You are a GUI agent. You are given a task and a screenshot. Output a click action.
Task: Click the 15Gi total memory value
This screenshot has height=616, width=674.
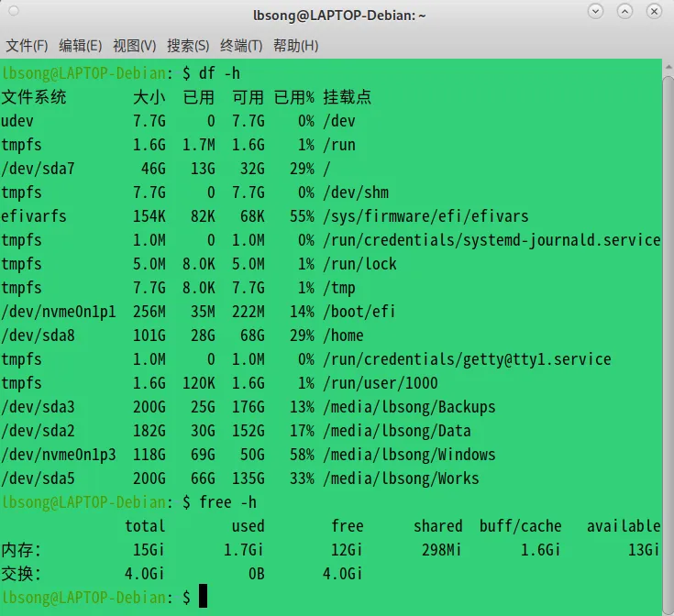click(x=149, y=550)
